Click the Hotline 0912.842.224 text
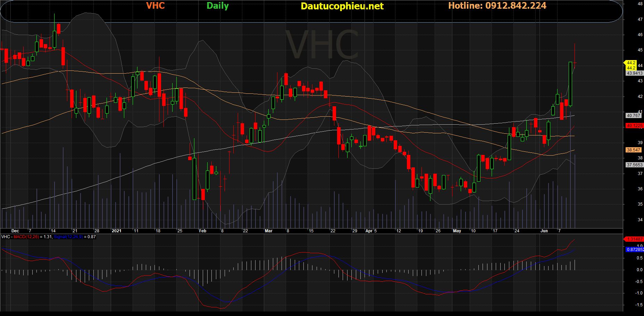The height and width of the screenshot is (316, 644). tap(497, 6)
